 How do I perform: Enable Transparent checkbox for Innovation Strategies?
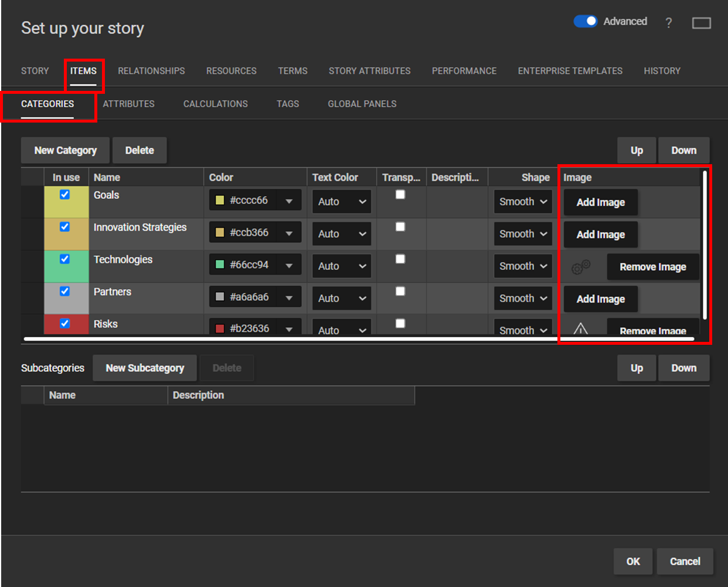(x=400, y=226)
